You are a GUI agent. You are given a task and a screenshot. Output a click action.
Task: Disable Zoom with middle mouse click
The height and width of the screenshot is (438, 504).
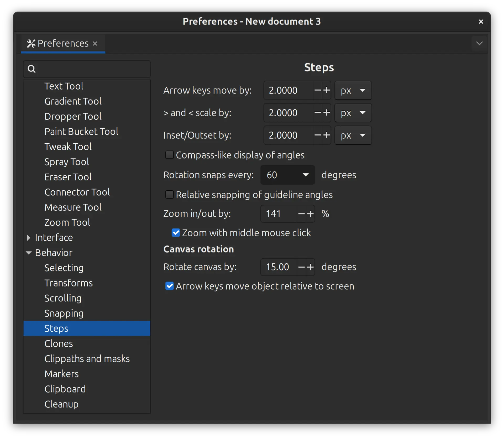176,233
